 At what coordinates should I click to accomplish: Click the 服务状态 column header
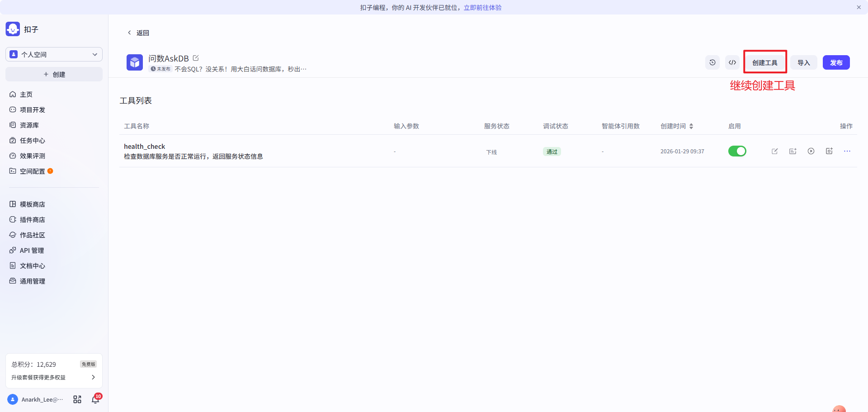coord(497,126)
